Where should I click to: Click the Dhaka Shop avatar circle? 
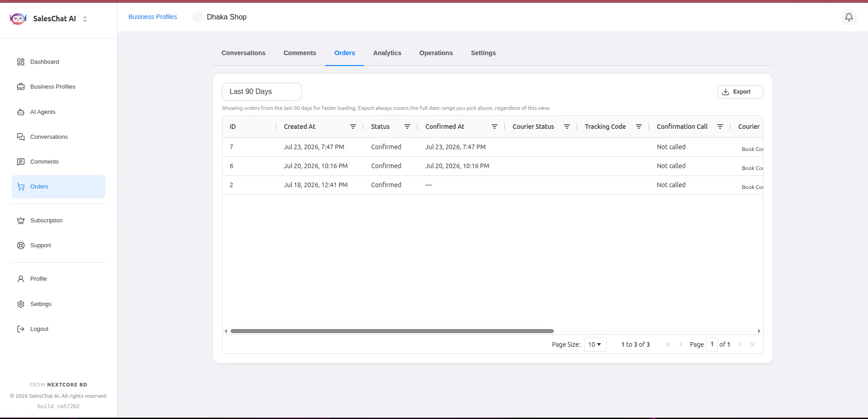tap(198, 17)
